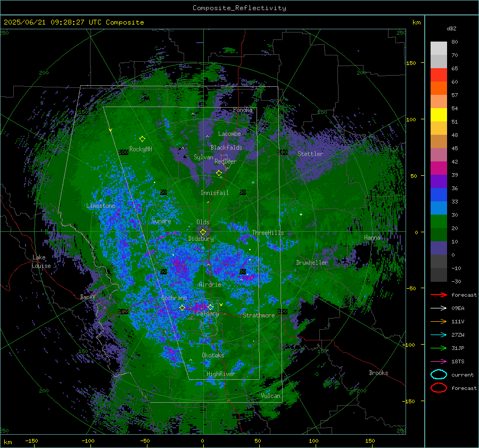The height and width of the screenshot is (448, 479).
Task: Click the Banff label
Action: pos(88,297)
